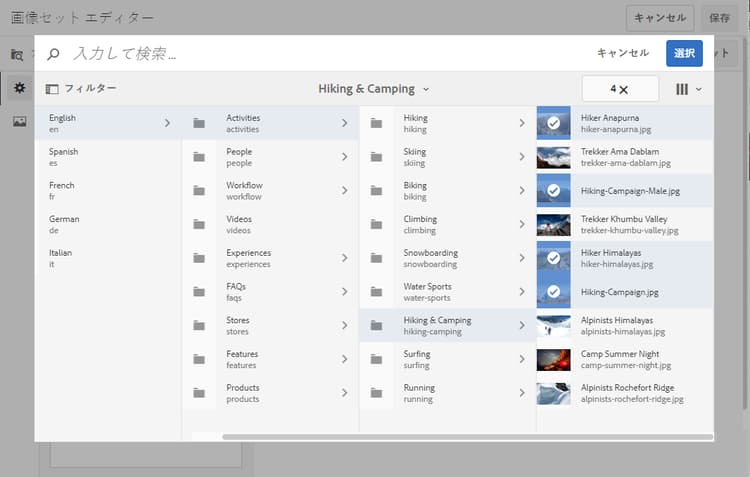Click the Features folder icon
This screenshot has width=750, height=477.
pyautogui.click(x=199, y=359)
